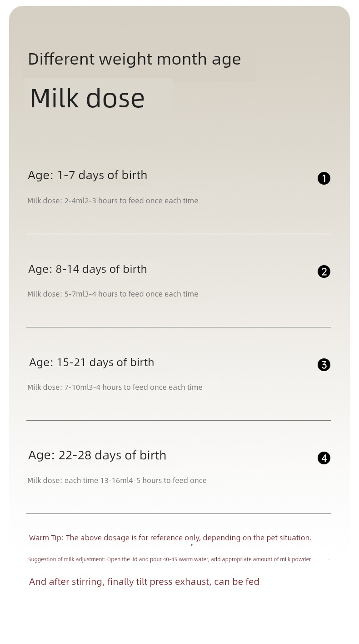Select the "Milk dose" main title
The width and height of the screenshot is (359, 644).
click(87, 98)
